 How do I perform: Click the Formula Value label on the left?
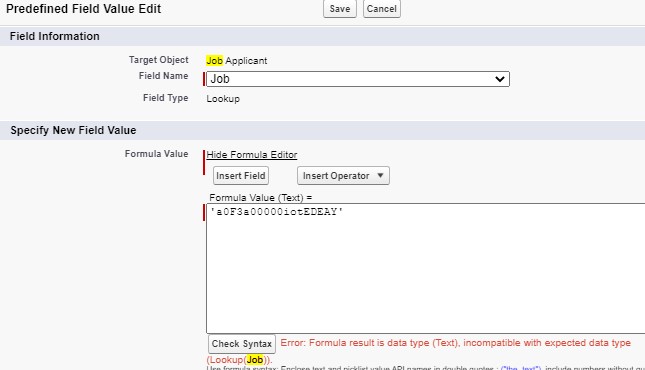156,154
